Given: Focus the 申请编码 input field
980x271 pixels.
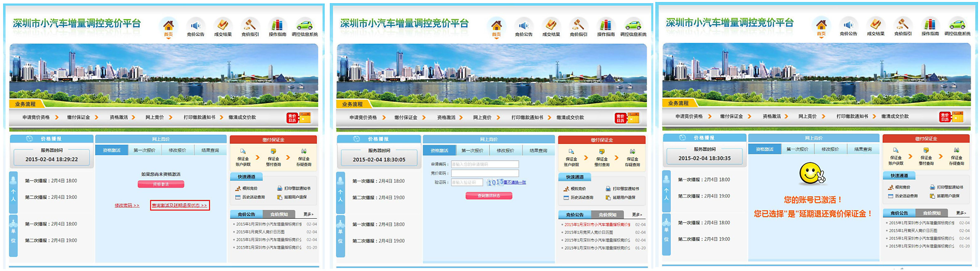Looking at the screenshot, I should point(485,164).
